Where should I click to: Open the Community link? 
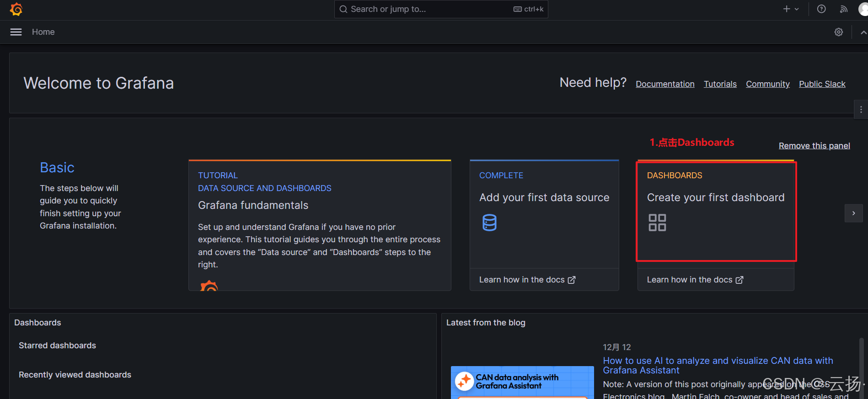pyautogui.click(x=768, y=84)
